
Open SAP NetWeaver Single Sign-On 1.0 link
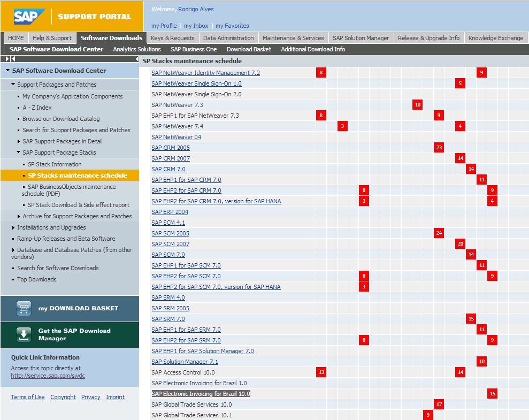[196, 83]
